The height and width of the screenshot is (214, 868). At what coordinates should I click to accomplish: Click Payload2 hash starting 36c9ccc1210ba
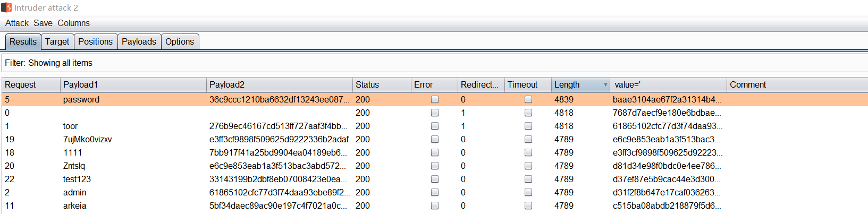pyautogui.click(x=280, y=99)
